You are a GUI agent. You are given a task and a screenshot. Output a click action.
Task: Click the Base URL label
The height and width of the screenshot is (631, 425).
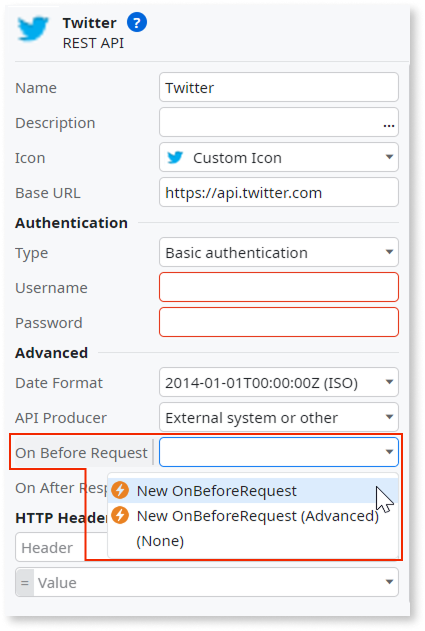(x=48, y=193)
